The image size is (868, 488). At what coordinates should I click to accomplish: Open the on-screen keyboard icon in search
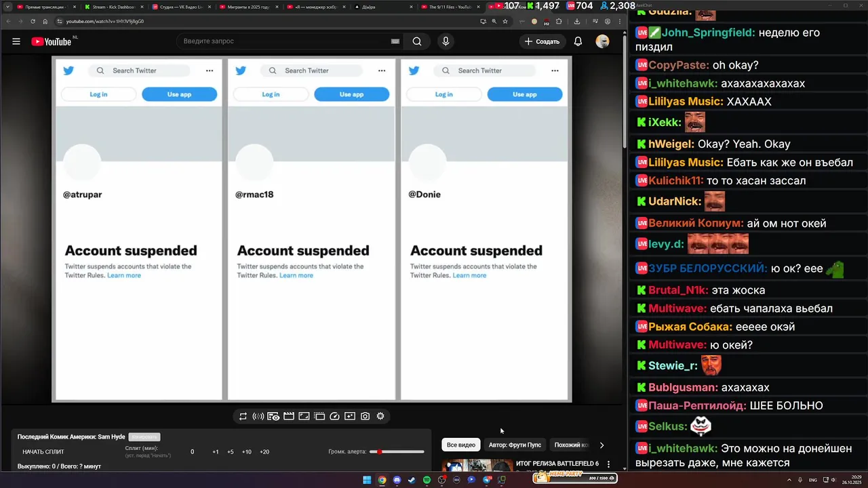395,41
